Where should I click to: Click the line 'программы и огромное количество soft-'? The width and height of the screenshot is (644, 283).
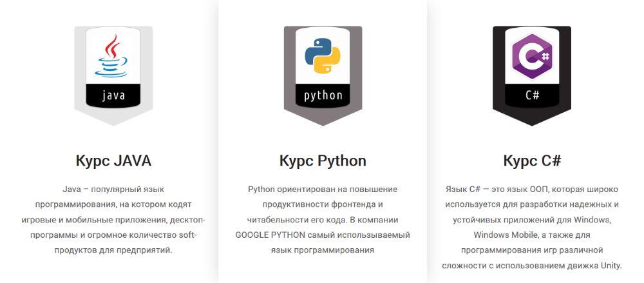(x=113, y=235)
